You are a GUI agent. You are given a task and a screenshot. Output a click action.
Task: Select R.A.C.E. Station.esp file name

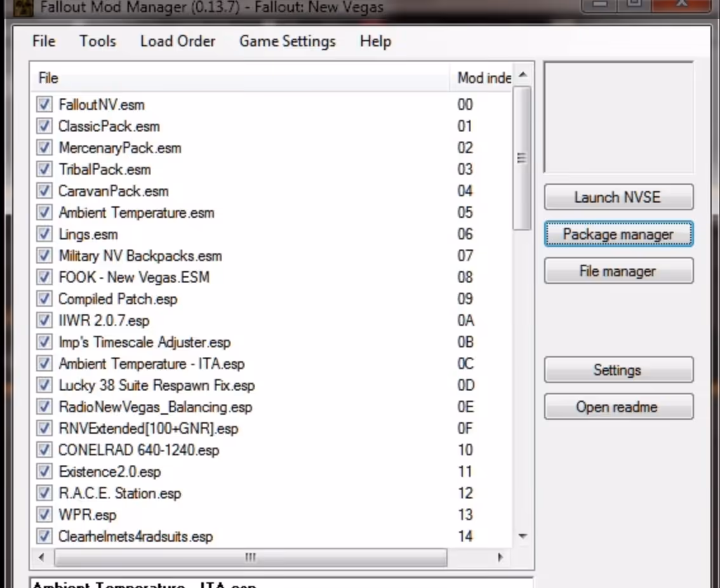(x=120, y=493)
